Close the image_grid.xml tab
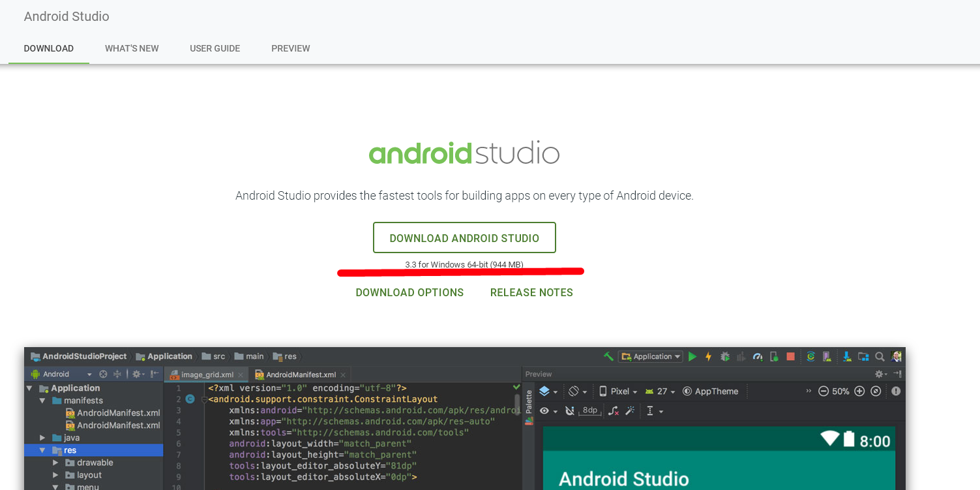Viewport: 980px width, 490px height. tap(241, 375)
